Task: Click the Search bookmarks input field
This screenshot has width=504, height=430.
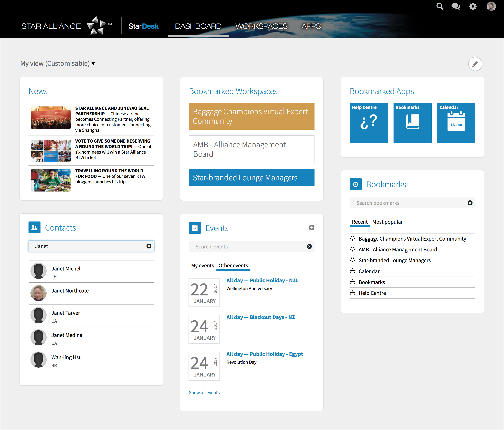Action: [409, 203]
